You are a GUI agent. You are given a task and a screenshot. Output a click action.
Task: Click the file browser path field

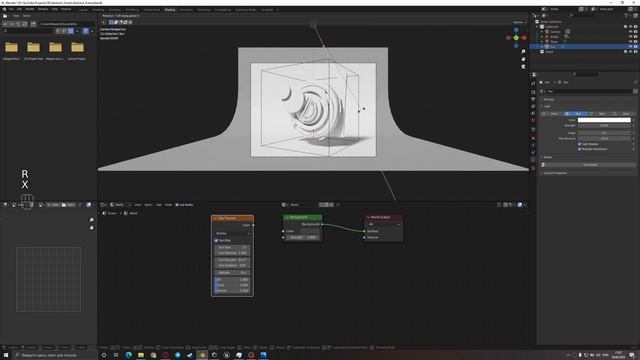(x=67, y=24)
